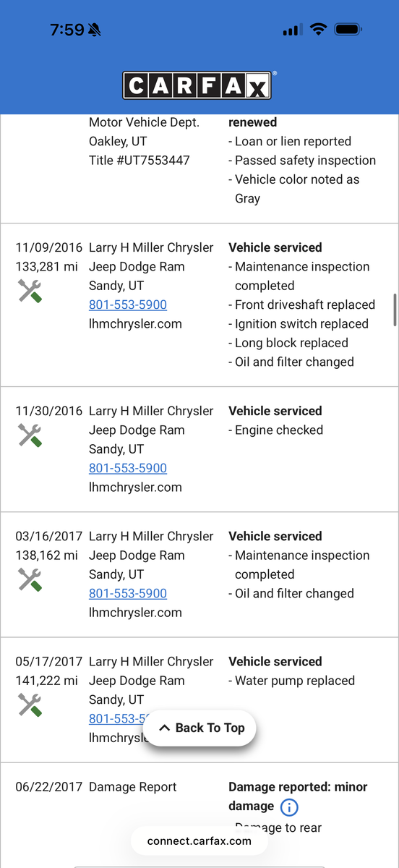The width and height of the screenshot is (399, 868).
Task: Tap the Back To Top button
Action: (201, 728)
